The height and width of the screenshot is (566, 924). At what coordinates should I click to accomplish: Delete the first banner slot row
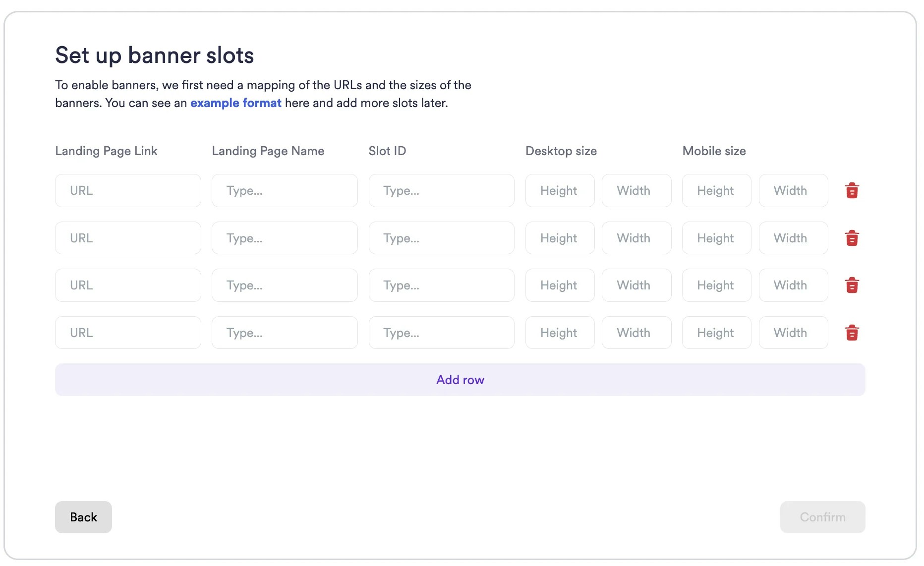(x=852, y=190)
